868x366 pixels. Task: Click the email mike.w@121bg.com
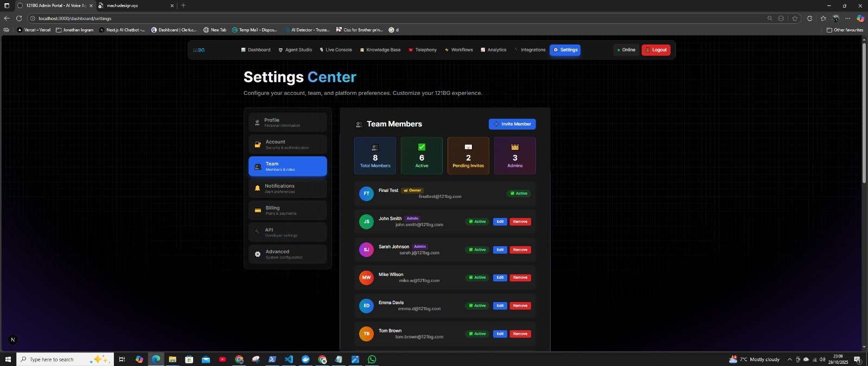click(x=419, y=281)
